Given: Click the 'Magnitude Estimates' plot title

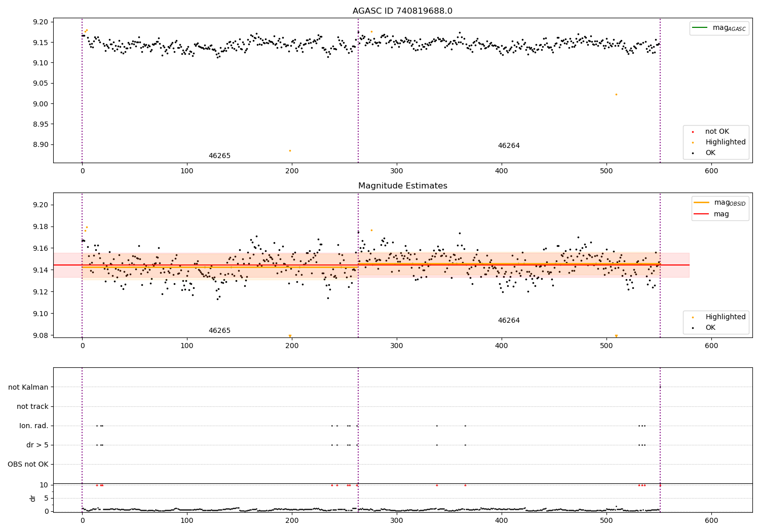Looking at the screenshot, I should (402, 186).
